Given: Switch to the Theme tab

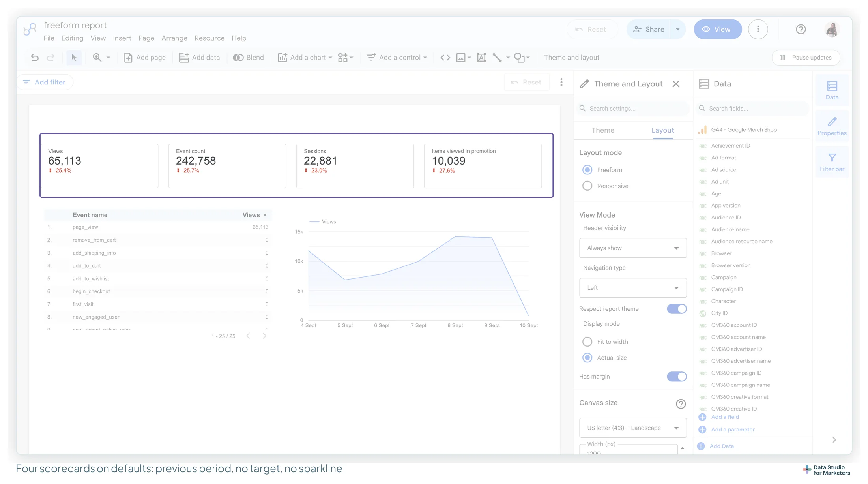Looking at the screenshot, I should (x=603, y=130).
